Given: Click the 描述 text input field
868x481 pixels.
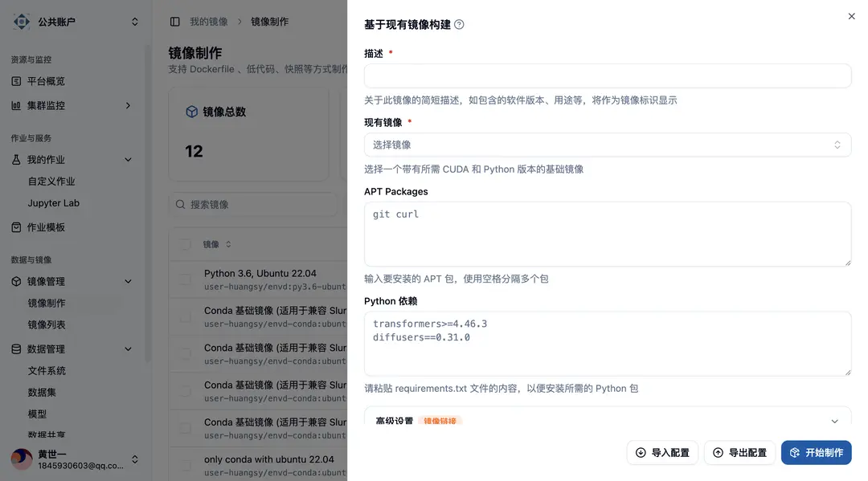Looking at the screenshot, I should [x=608, y=75].
